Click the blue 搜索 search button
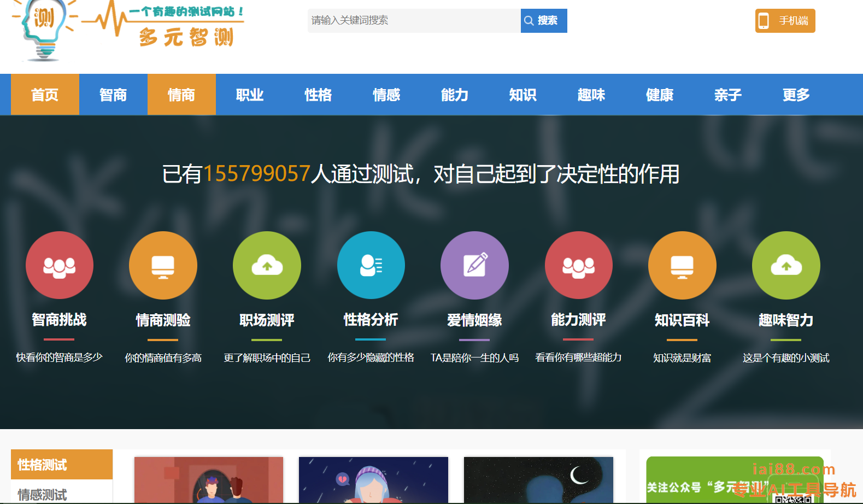Image resolution: width=863 pixels, height=504 pixels. pos(543,21)
